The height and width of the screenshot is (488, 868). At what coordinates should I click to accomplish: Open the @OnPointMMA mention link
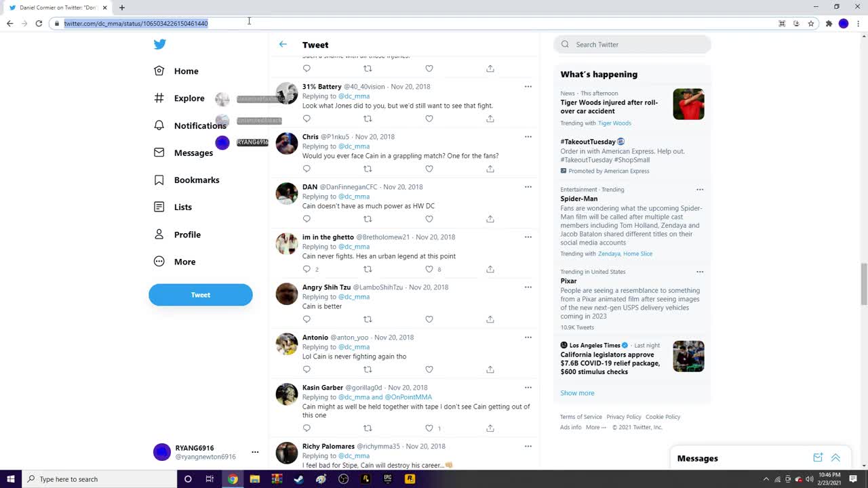[x=408, y=397]
